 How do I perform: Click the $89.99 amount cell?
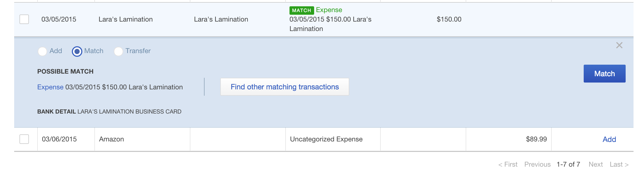(536, 139)
